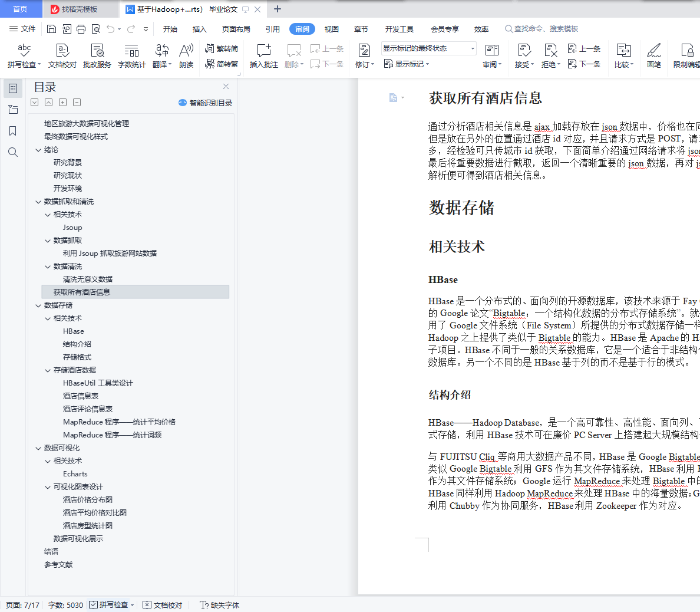This screenshot has height=612, width=700.
Task: Go to the 首页 tab
Action: click(x=20, y=9)
